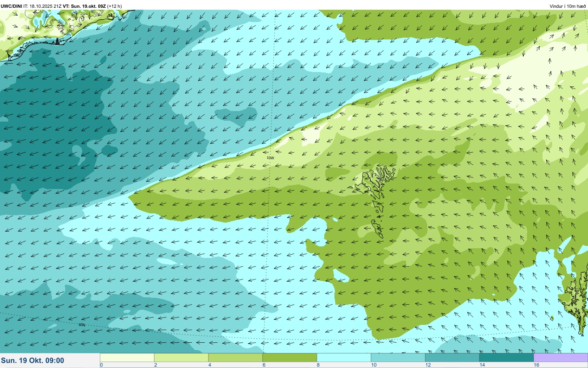Click the pale cyan 8–10 legend swatch
588x368 pixels.
point(344,357)
